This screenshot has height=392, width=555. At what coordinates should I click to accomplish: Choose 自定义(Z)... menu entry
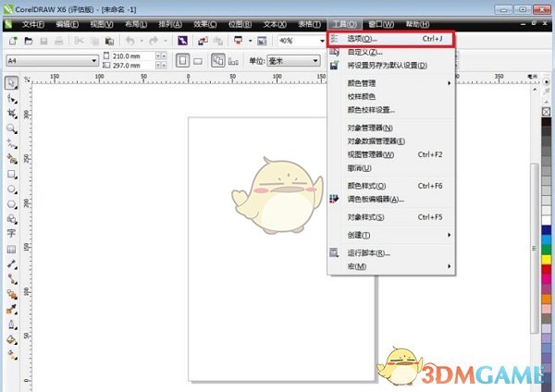point(391,53)
